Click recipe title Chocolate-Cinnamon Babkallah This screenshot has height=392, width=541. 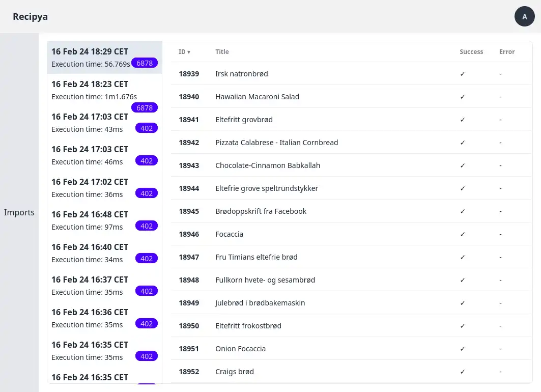[267, 165]
